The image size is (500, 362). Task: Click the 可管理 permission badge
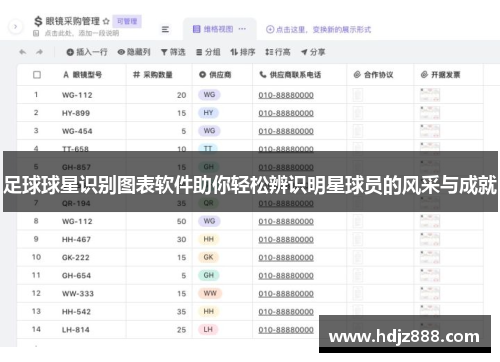tap(127, 21)
